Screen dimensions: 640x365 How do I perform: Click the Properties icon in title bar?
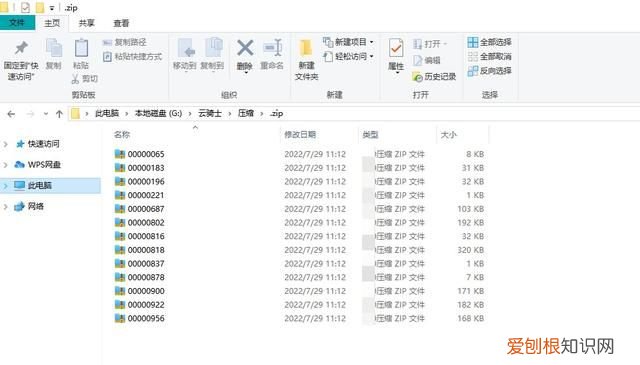[25, 7]
